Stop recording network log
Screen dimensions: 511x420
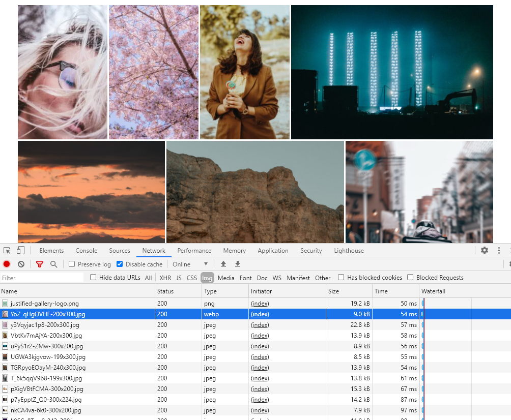(x=7, y=264)
